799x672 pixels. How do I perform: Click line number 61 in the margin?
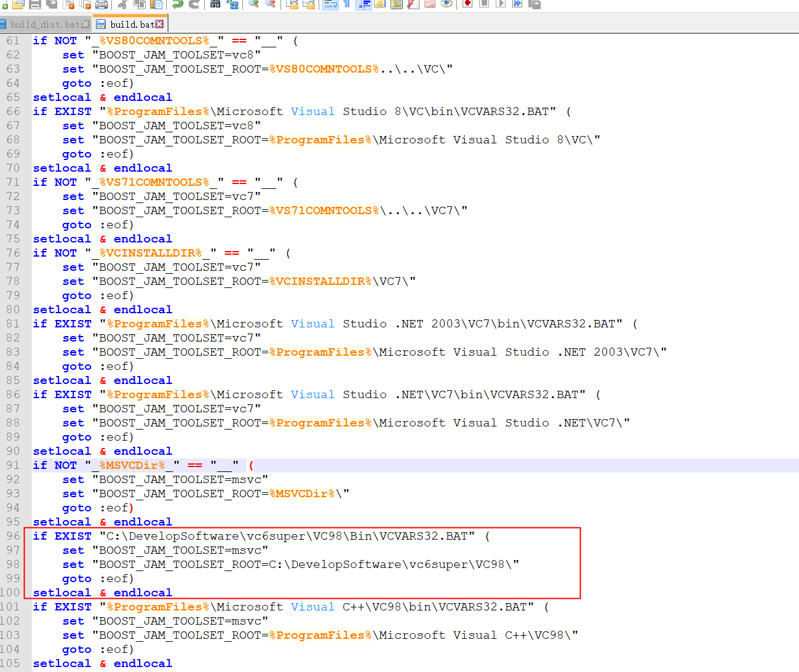[13, 41]
